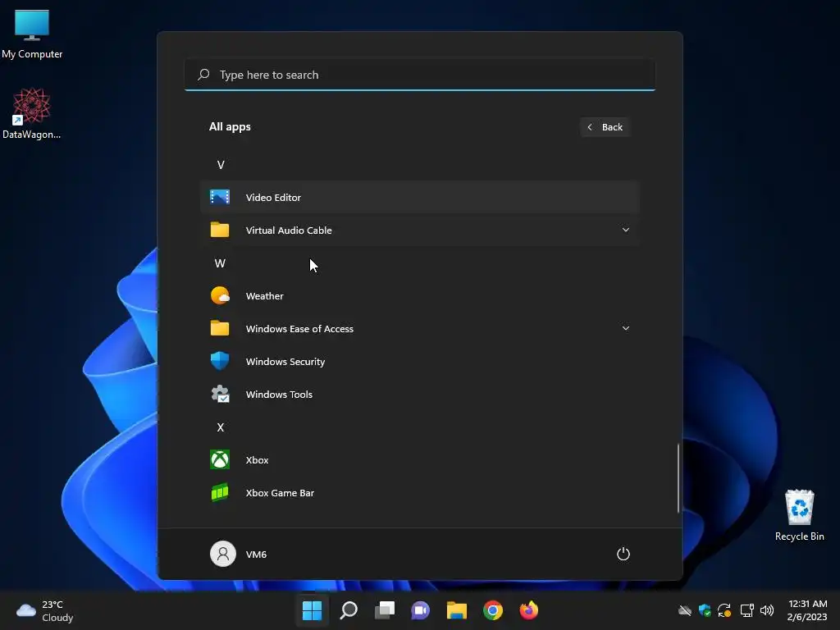Click the W letter section header
Image resolution: width=840 pixels, height=630 pixels.
[x=220, y=263]
